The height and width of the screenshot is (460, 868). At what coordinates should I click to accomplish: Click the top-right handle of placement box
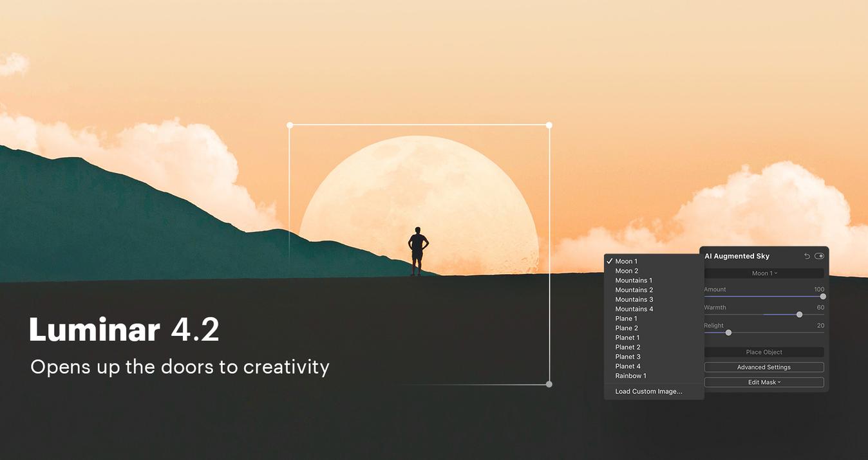pyautogui.click(x=549, y=125)
